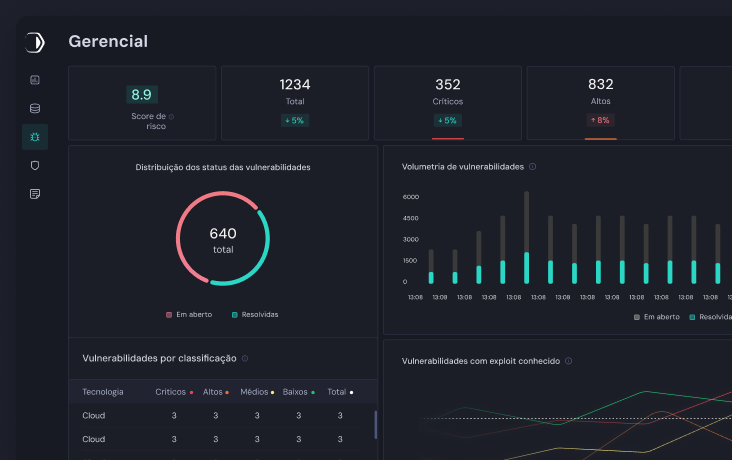Viewport: 732px width, 460px height.
Task: Toggle Resolvidas legend under donut chart
Action: [254, 314]
